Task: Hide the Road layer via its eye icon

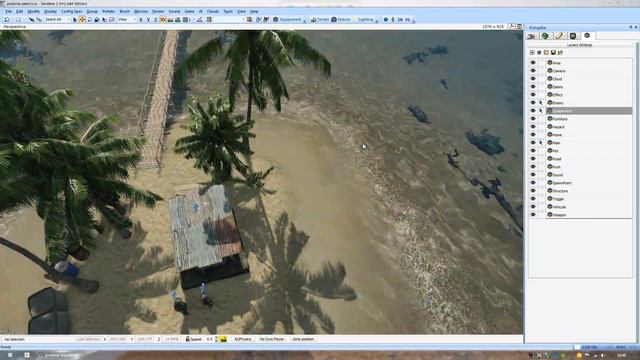Action: (533, 158)
